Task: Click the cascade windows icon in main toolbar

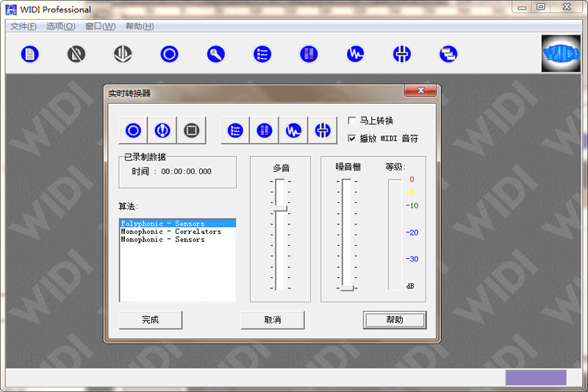Action: coord(448,54)
